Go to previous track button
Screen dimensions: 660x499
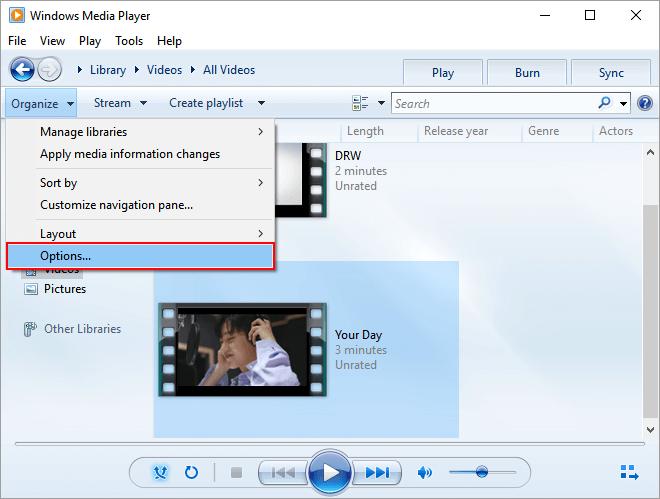click(x=283, y=472)
